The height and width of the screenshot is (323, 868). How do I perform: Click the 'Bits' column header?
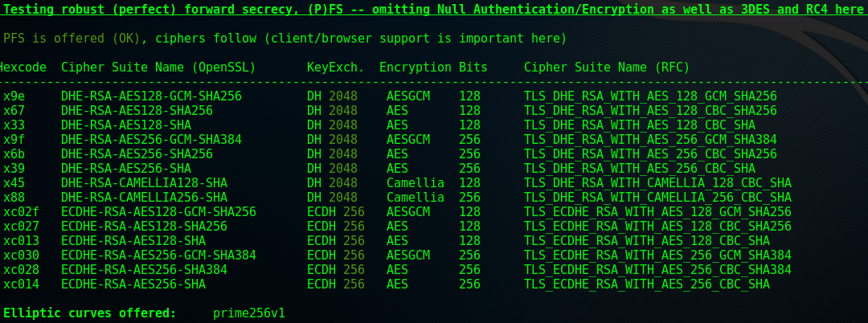coord(473,67)
